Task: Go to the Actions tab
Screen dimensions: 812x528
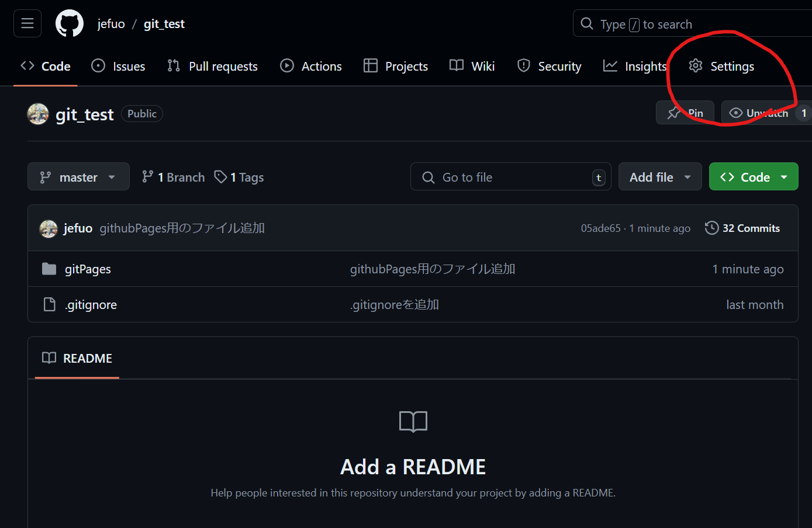Action: (311, 67)
